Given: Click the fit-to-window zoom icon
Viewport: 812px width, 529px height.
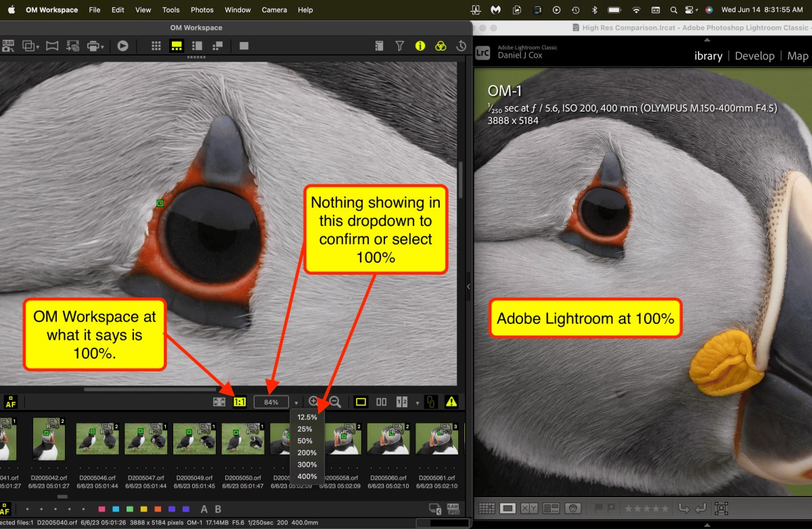Looking at the screenshot, I should click(x=219, y=402).
